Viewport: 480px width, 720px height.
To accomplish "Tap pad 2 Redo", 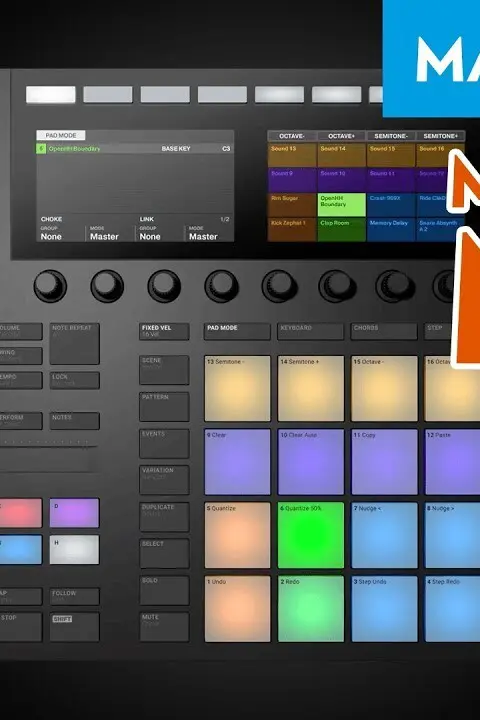I will (x=311, y=608).
